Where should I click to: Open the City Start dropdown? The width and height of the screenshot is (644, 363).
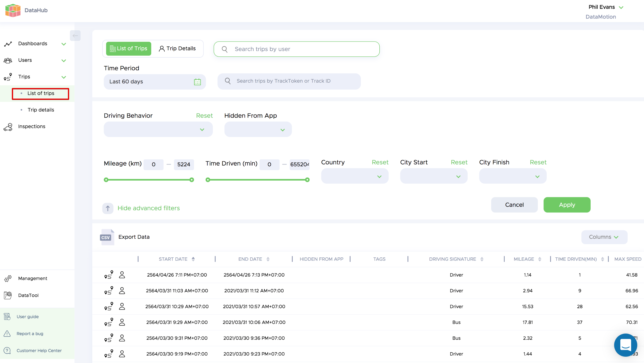(x=434, y=176)
